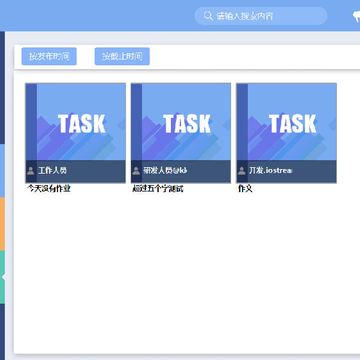Click the user icon beside 研发人员@kb

(136, 171)
